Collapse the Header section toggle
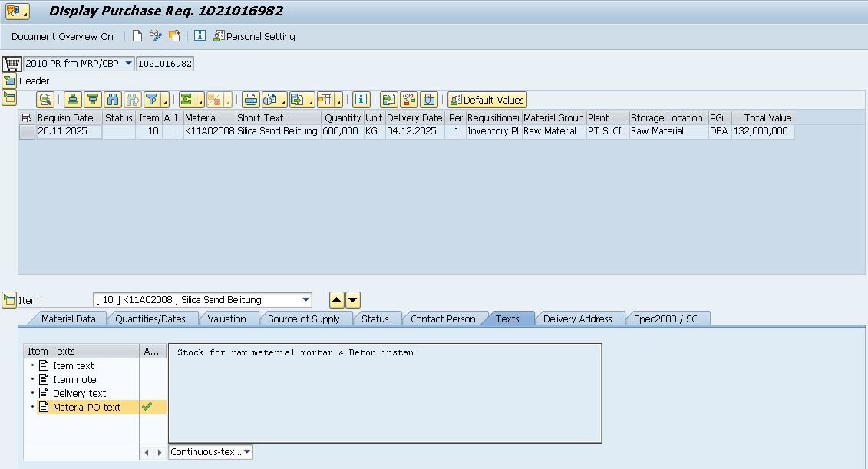Screen dimensions: 868x469 (9, 81)
